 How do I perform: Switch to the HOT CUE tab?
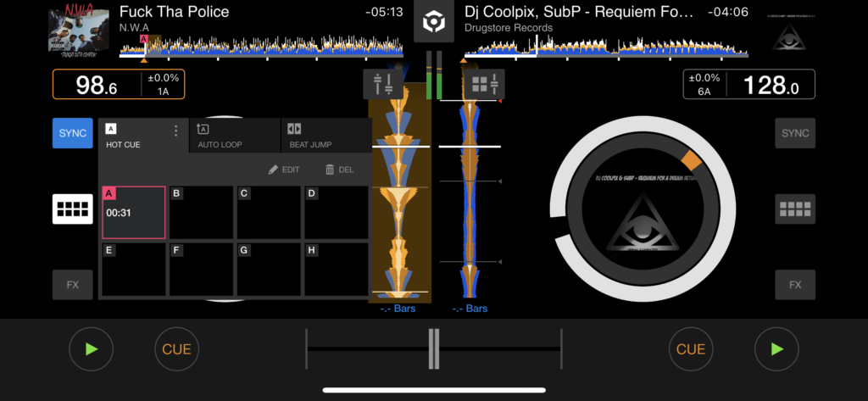coord(143,136)
